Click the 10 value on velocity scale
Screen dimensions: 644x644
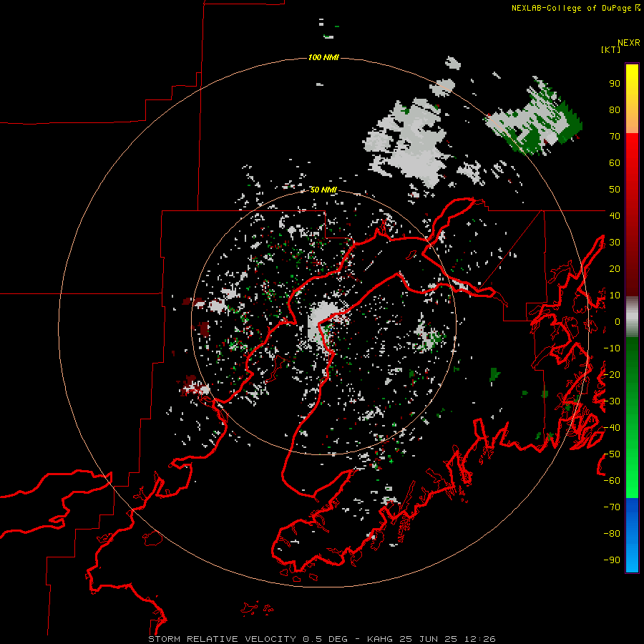pos(615,296)
